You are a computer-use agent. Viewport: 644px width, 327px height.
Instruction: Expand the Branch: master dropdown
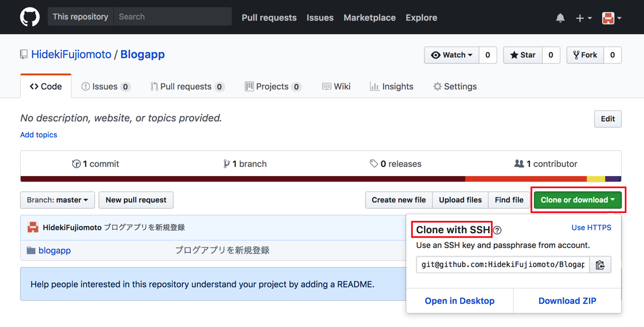click(x=57, y=200)
